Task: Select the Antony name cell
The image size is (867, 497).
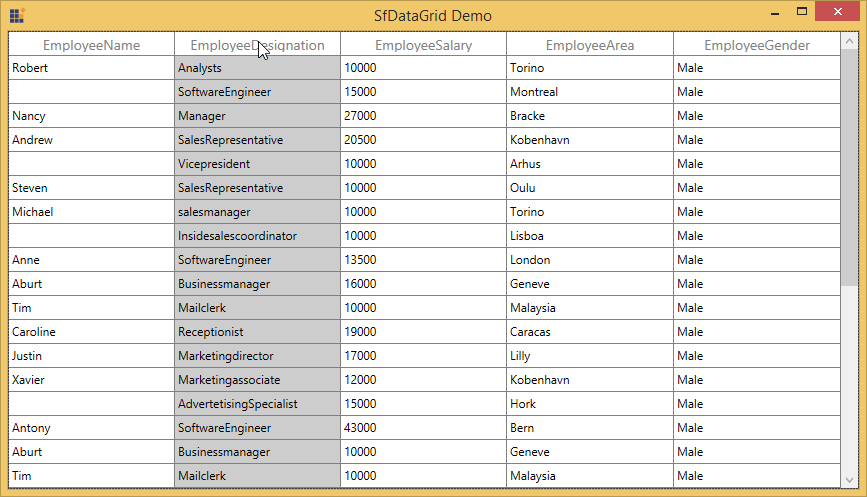Action: [91, 428]
